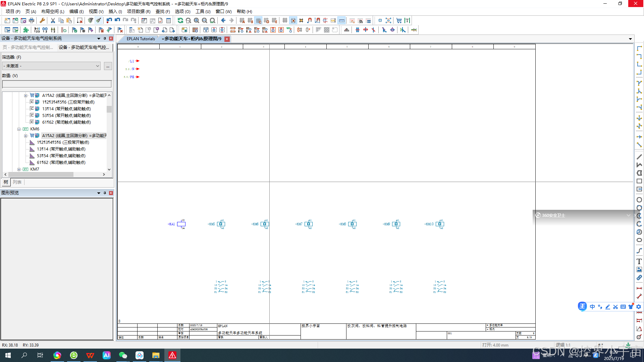Toggle the highlighted paintbrush format icon
Viewport: 644px width, 362px height.
99,21
